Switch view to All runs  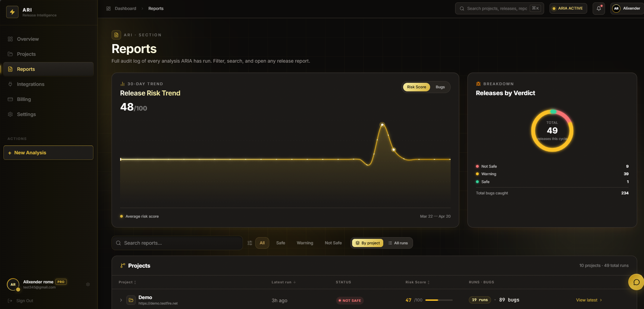point(398,243)
